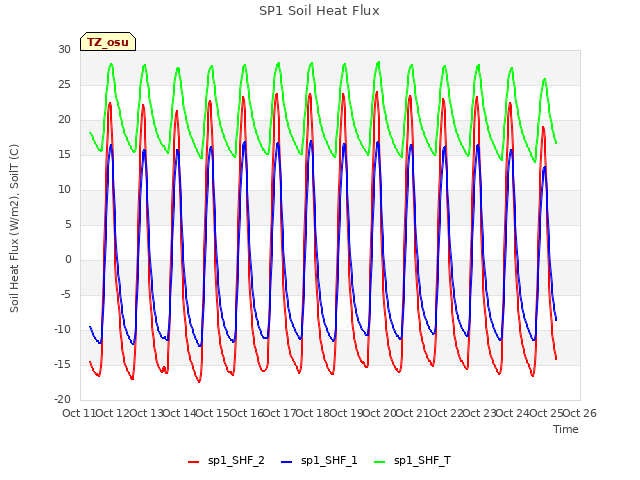This screenshot has height=480, width=640.
Task: Select the sp1_SHF_T legend label
Action: 422,460
